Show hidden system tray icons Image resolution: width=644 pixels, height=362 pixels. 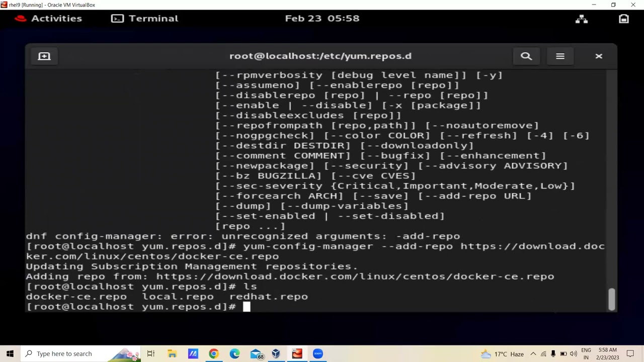(533, 354)
